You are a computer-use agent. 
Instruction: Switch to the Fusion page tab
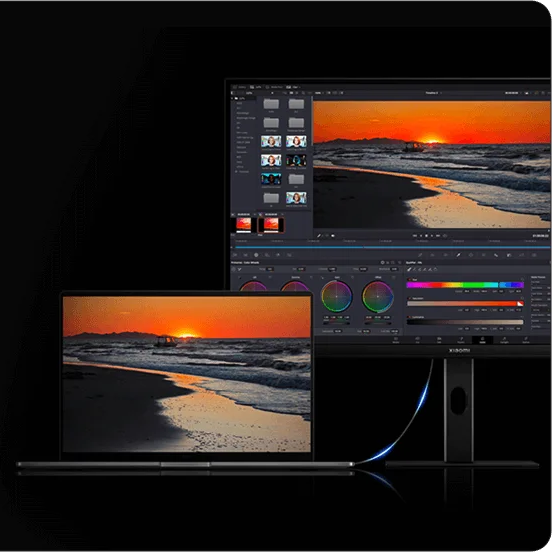click(461, 340)
